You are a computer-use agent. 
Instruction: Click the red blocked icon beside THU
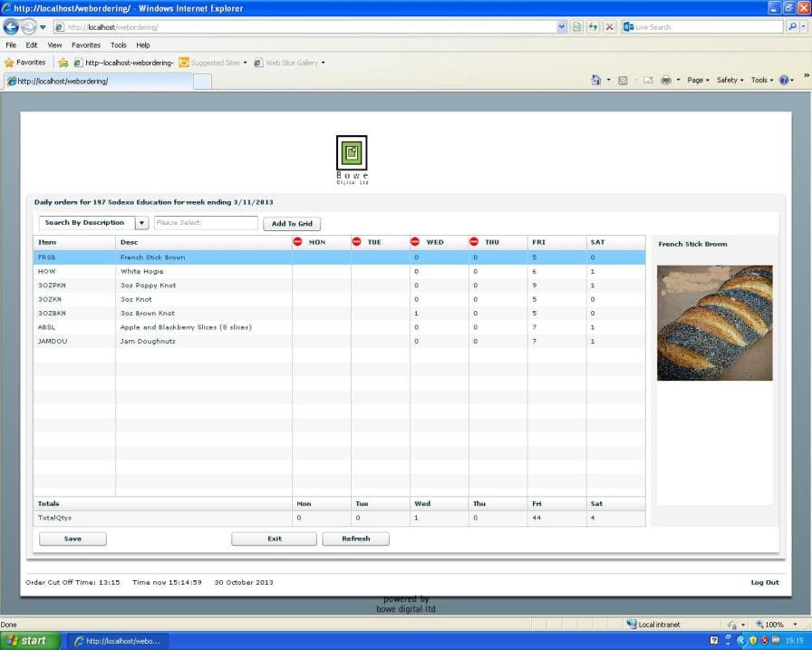(x=474, y=242)
